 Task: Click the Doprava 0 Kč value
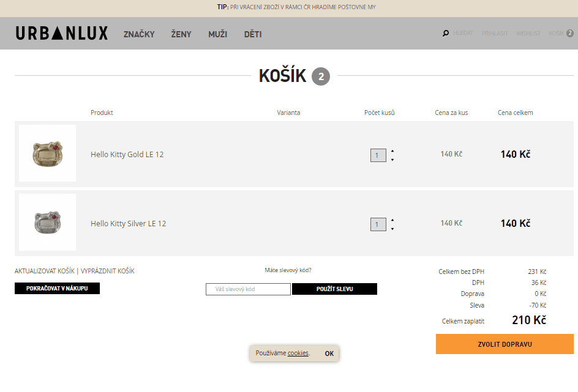[541, 294]
